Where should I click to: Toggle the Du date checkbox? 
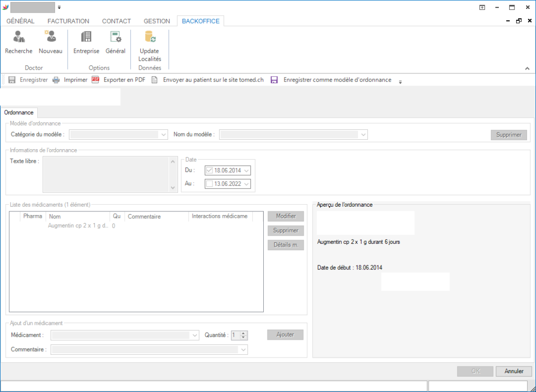point(210,171)
